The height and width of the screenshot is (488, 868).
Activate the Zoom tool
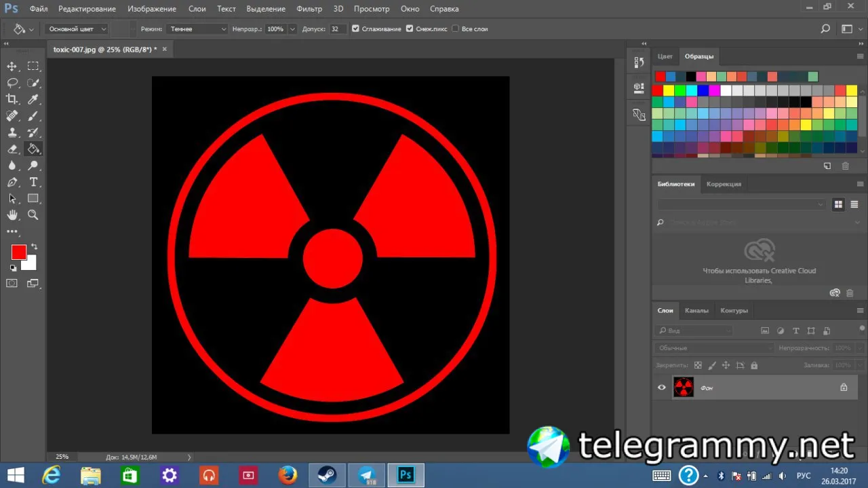click(33, 215)
